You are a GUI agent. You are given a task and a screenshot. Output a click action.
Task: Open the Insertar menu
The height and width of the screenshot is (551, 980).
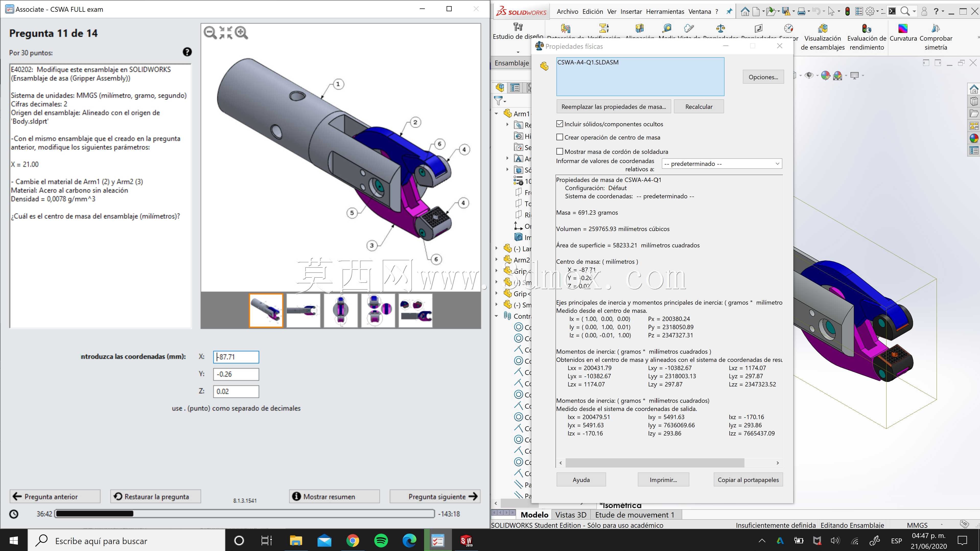click(x=631, y=12)
